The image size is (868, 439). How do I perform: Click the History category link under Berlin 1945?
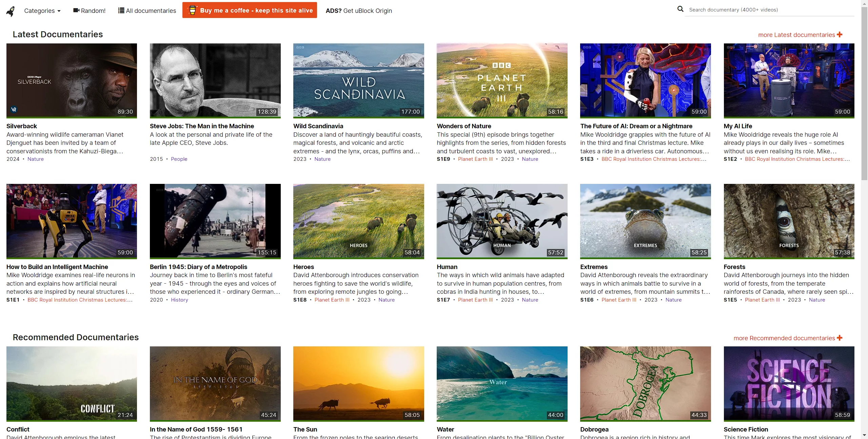click(x=179, y=300)
